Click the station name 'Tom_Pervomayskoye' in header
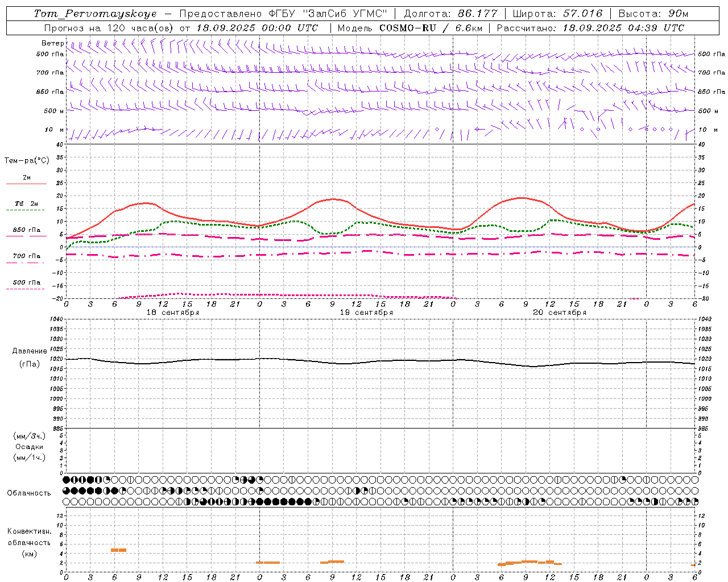This screenshot has width=728, height=582. [95, 14]
